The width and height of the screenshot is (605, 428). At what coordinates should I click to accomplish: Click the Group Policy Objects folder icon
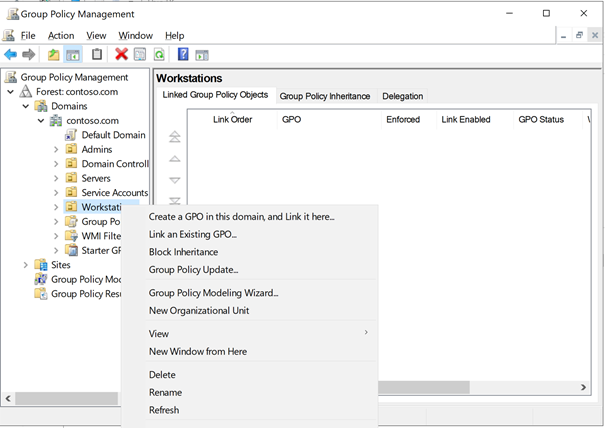[71, 222]
